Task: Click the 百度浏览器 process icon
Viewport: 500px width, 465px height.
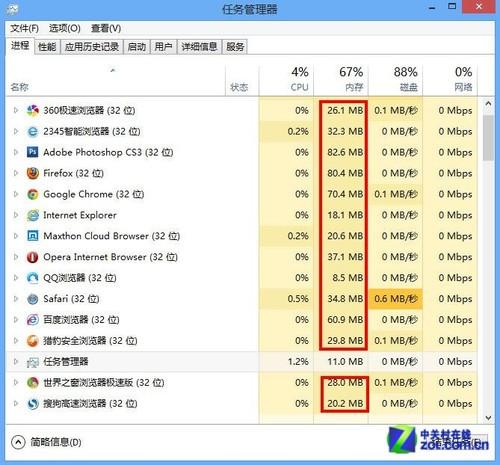Action: click(33, 320)
